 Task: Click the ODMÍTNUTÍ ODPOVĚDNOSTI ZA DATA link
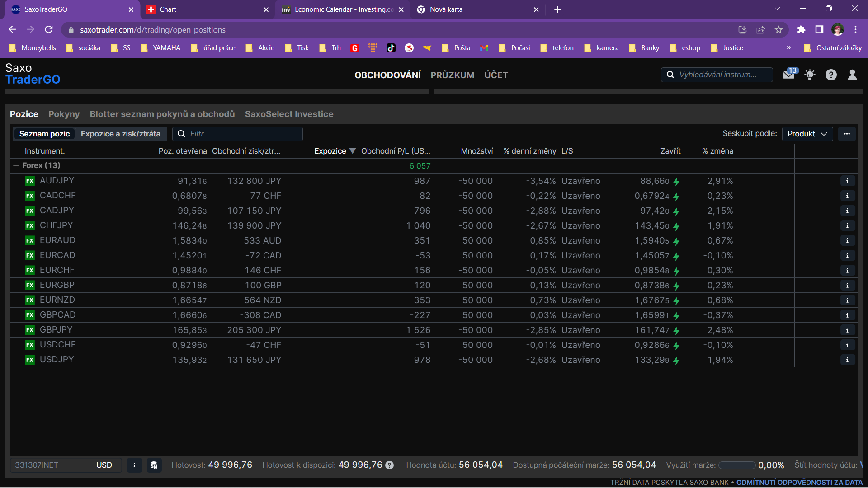tap(799, 482)
